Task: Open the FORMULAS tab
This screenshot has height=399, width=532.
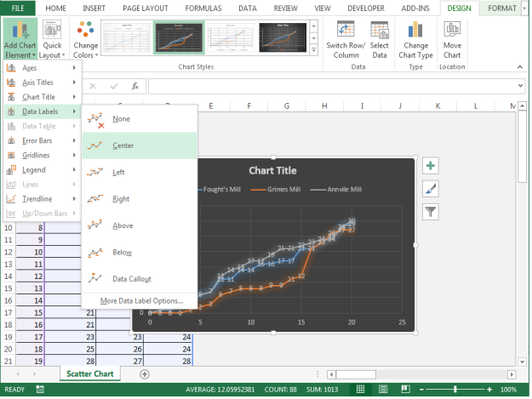Action: 203,9
